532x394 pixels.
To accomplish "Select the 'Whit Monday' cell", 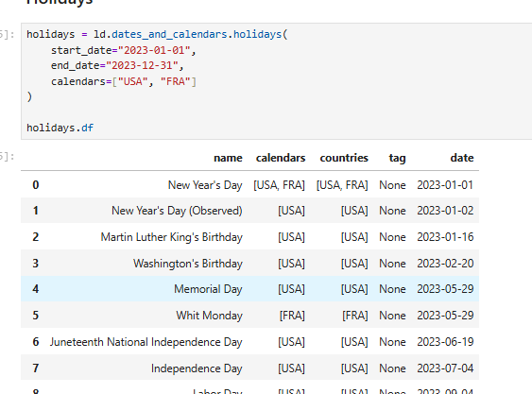I will [x=209, y=316].
